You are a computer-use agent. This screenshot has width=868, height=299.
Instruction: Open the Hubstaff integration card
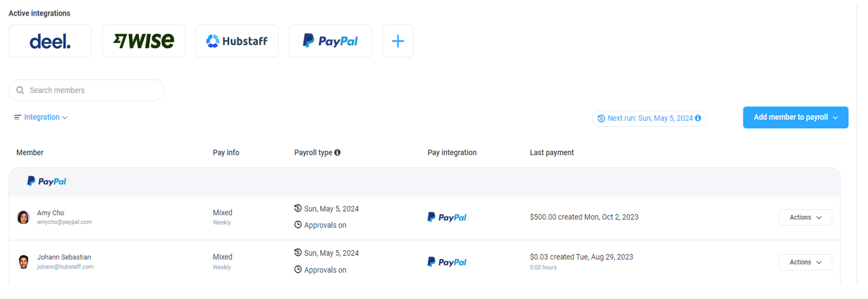(x=237, y=41)
